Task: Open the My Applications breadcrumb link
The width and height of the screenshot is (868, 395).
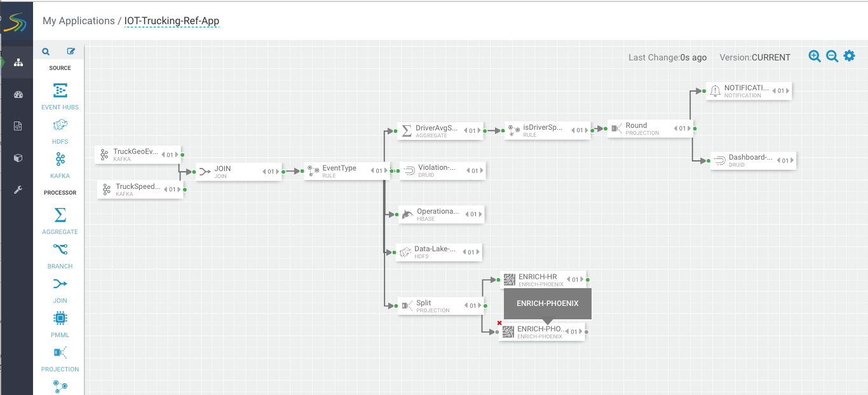Action: [x=78, y=21]
